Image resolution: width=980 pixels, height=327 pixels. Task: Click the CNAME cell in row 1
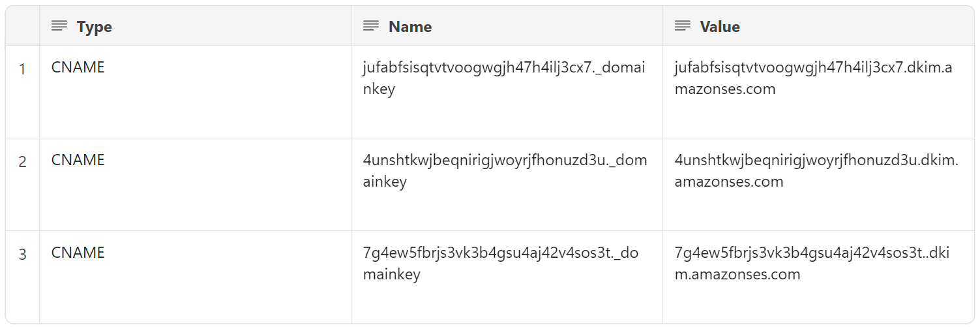click(x=195, y=92)
